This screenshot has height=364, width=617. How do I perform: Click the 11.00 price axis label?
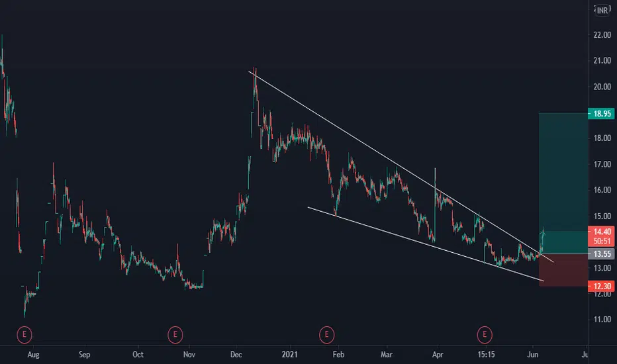click(x=602, y=319)
